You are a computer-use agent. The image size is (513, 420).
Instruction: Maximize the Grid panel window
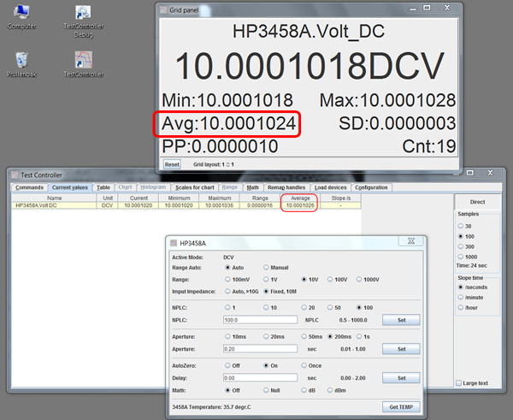click(427, 8)
